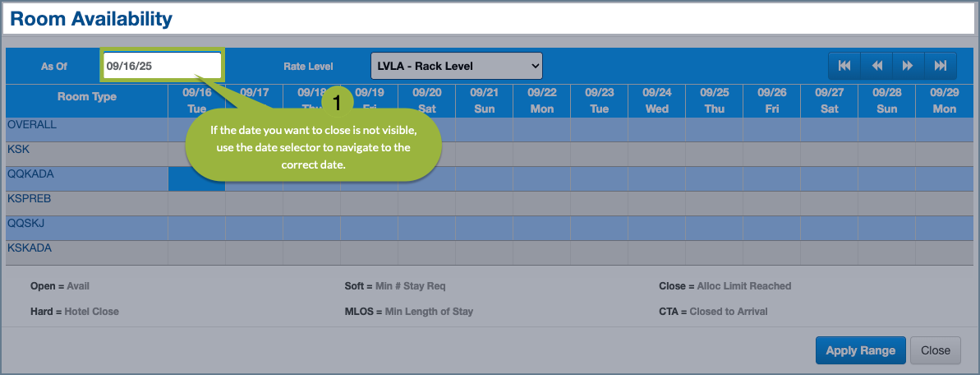The width and height of the screenshot is (980, 375).
Task: Select the KSPREB room type
Action: pos(29,199)
